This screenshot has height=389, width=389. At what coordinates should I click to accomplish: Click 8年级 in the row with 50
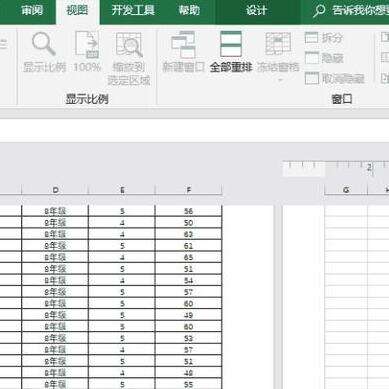[x=55, y=223]
